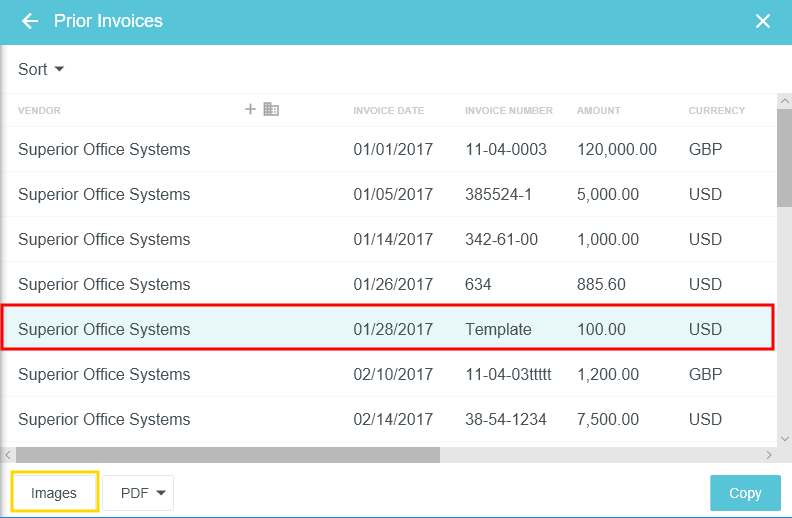Click the Copy button
The image size is (792, 518).
[x=745, y=493]
